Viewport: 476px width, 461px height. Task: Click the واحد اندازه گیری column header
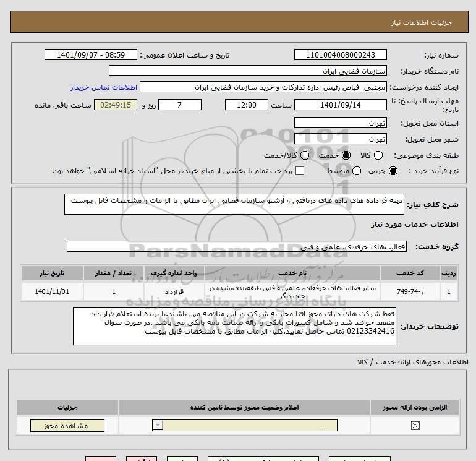tap(174, 273)
